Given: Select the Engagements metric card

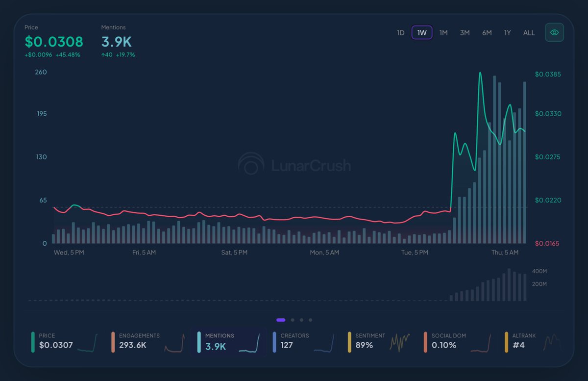Looking at the screenshot, I should pos(147,341).
